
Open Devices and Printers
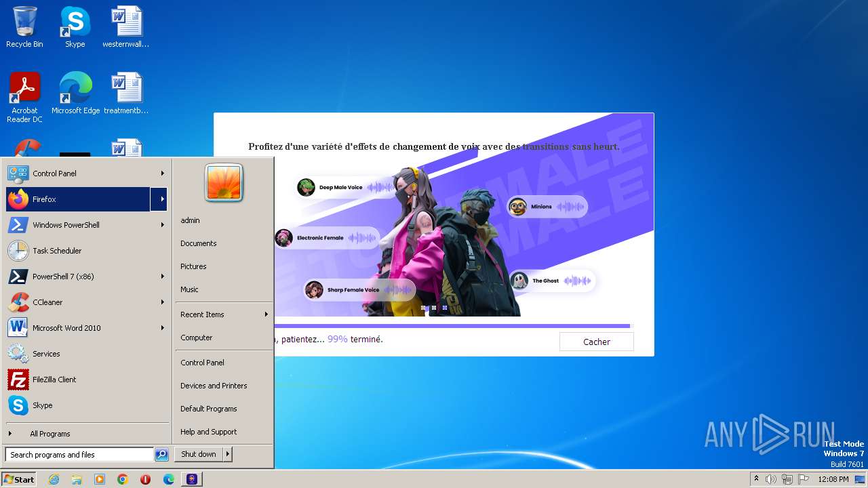(224, 386)
